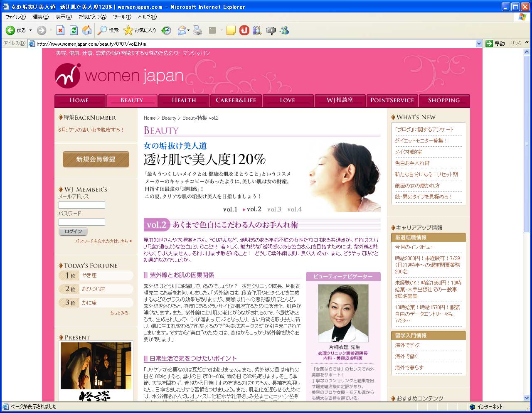Launch the Messenger icon in the toolbar
The image size is (532, 413).
(285, 30)
